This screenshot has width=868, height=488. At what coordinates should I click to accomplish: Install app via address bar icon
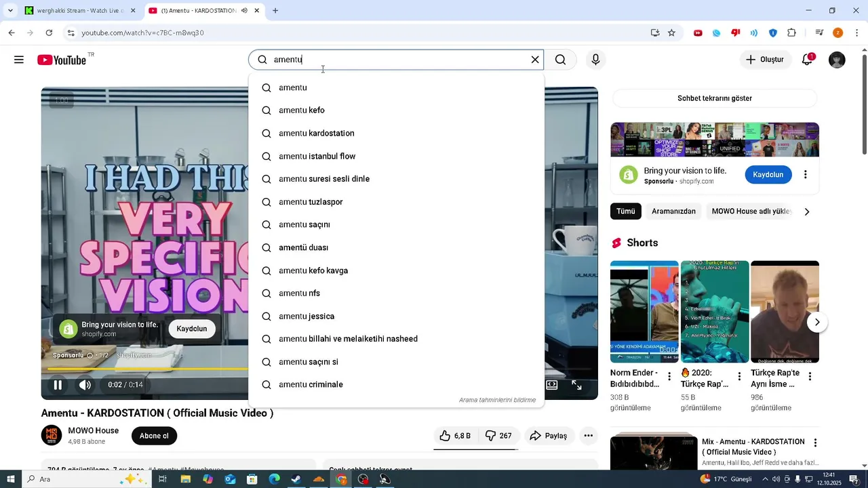point(655,33)
